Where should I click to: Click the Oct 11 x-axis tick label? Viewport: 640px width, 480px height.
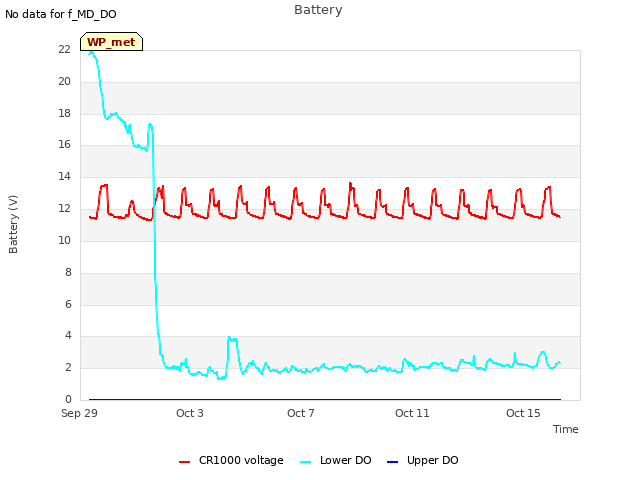coord(412,413)
